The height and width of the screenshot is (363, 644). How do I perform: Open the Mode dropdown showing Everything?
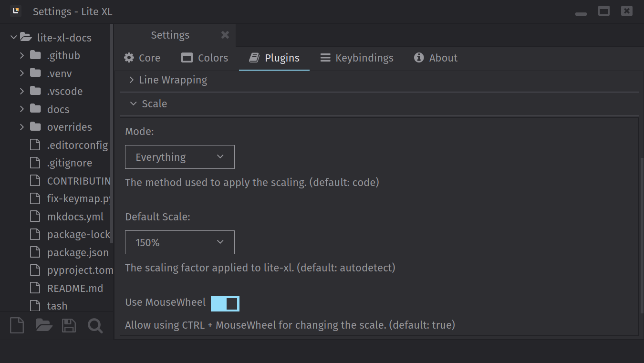coord(180,157)
